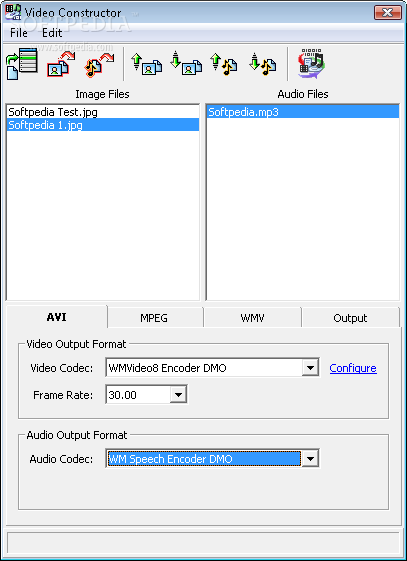The image size is (407, 561).
Task: Move selected audio file down
Action: tap(263, 64)
